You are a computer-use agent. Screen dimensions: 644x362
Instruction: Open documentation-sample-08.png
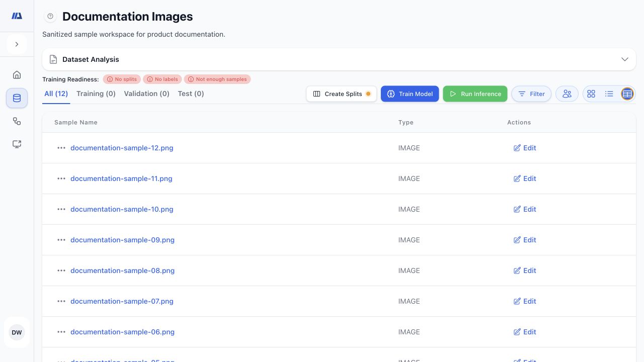coord(122,270)
